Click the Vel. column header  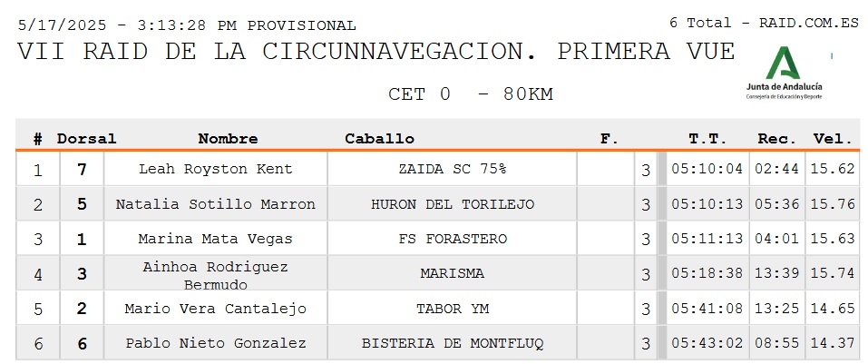coord(833,139)
